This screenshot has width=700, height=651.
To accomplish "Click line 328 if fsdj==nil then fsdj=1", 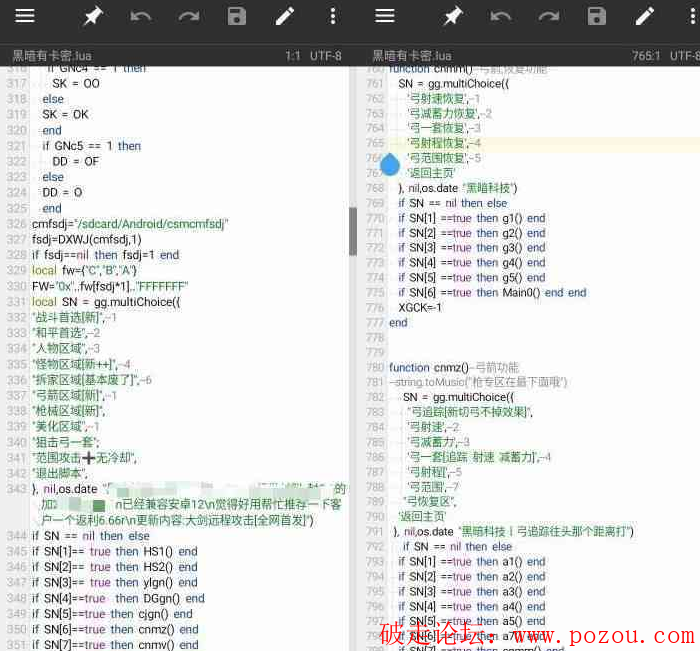I will pyautogui.click(x=105, y=255).
